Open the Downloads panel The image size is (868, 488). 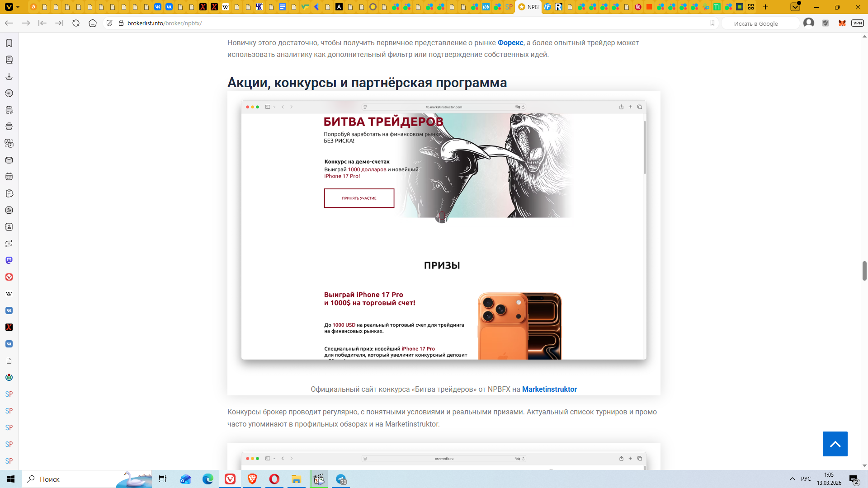9,76
